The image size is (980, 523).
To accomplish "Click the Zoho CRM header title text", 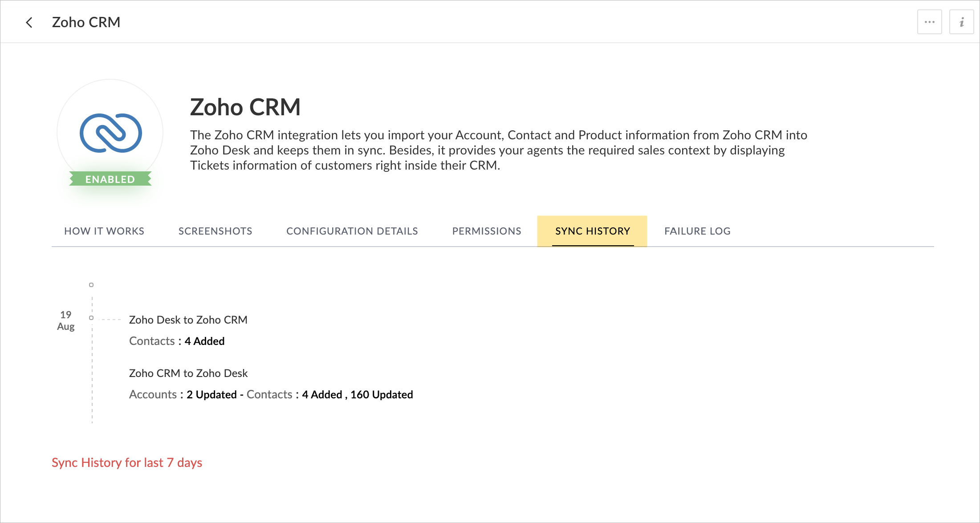I will 86,22.
